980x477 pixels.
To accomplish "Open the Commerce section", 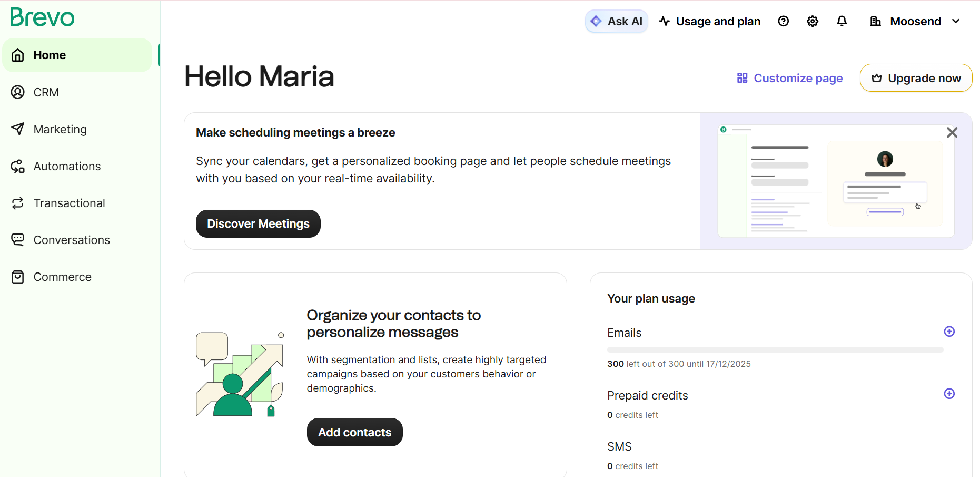I will [62, 277].
